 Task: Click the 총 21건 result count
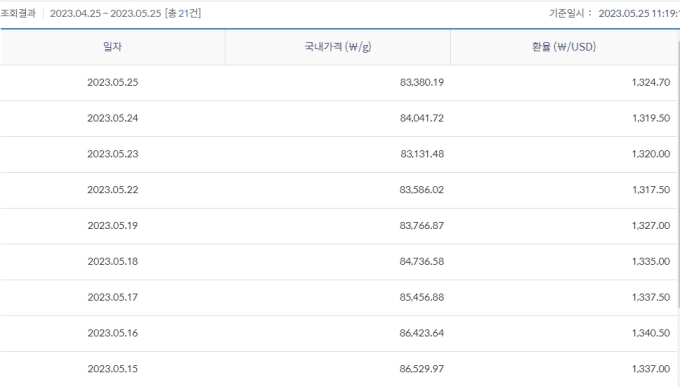183,13
